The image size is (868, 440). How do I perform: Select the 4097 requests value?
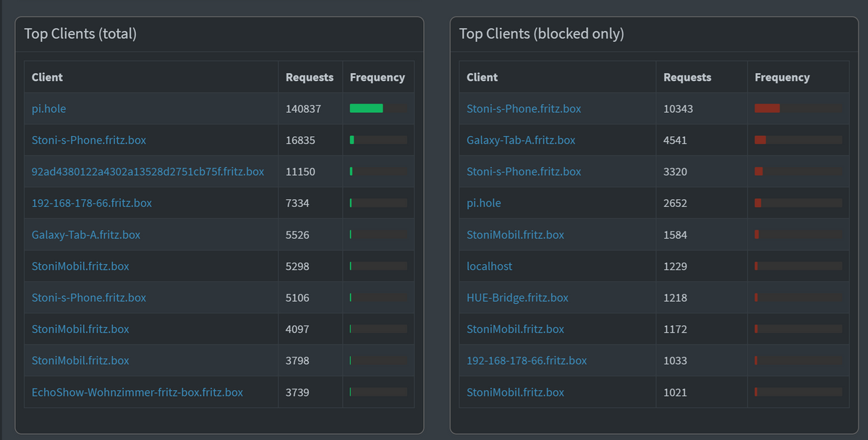(x=297, y=329)
